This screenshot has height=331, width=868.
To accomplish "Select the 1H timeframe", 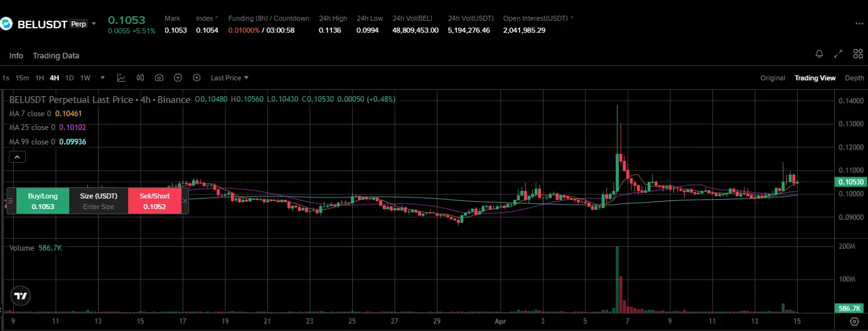I will click(x=40, y=78).
